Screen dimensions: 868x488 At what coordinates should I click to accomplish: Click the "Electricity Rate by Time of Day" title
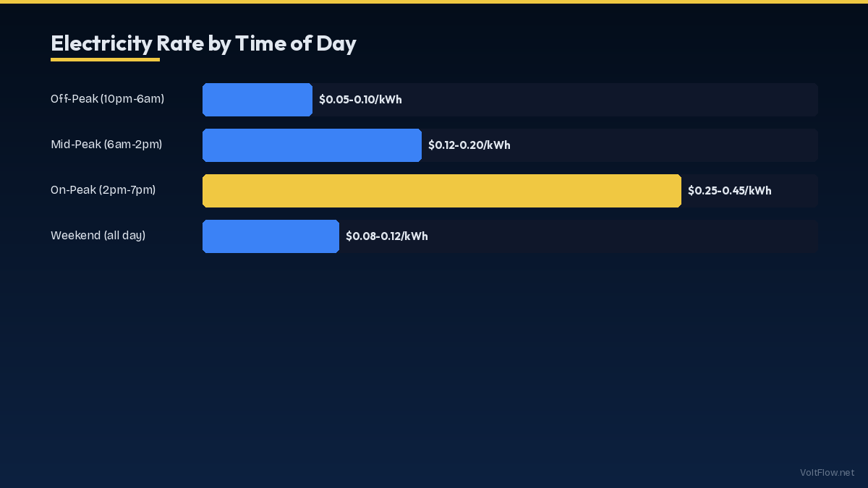pos(203,43)
